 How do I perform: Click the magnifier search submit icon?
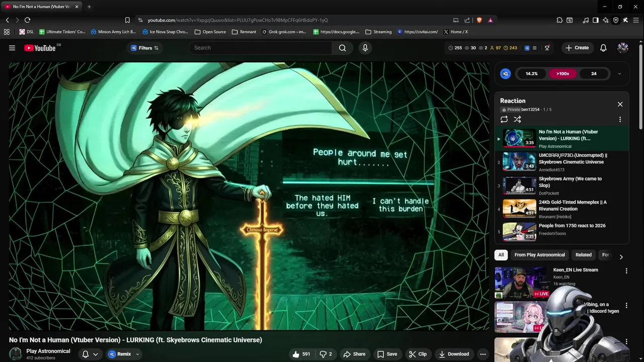point(342,48)
